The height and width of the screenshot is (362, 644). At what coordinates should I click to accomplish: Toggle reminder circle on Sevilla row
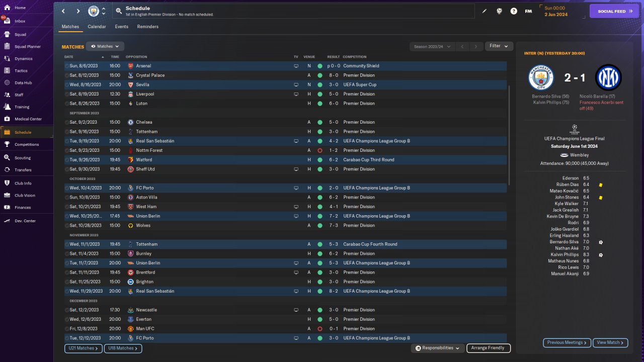point(67,84)
